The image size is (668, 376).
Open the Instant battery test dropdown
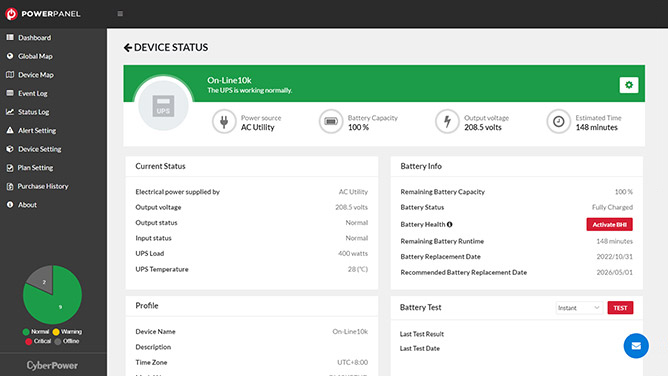point(579,308)
